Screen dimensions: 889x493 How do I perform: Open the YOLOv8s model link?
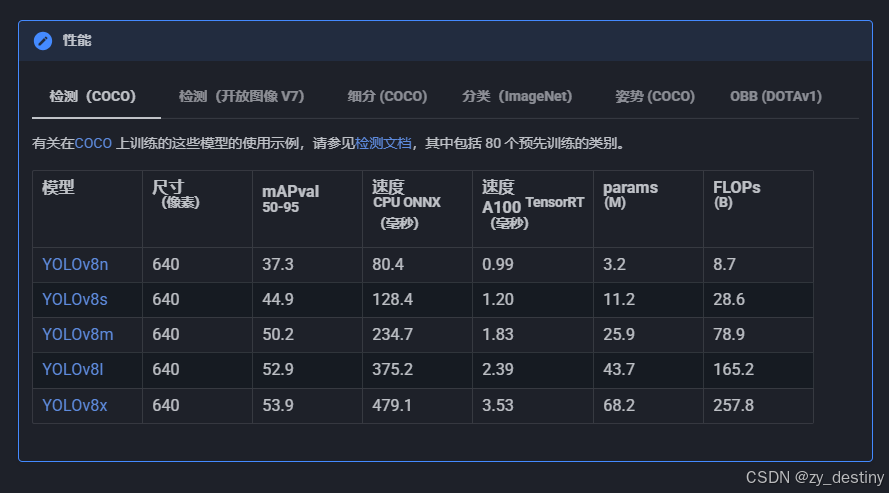(x=75, y=300)
